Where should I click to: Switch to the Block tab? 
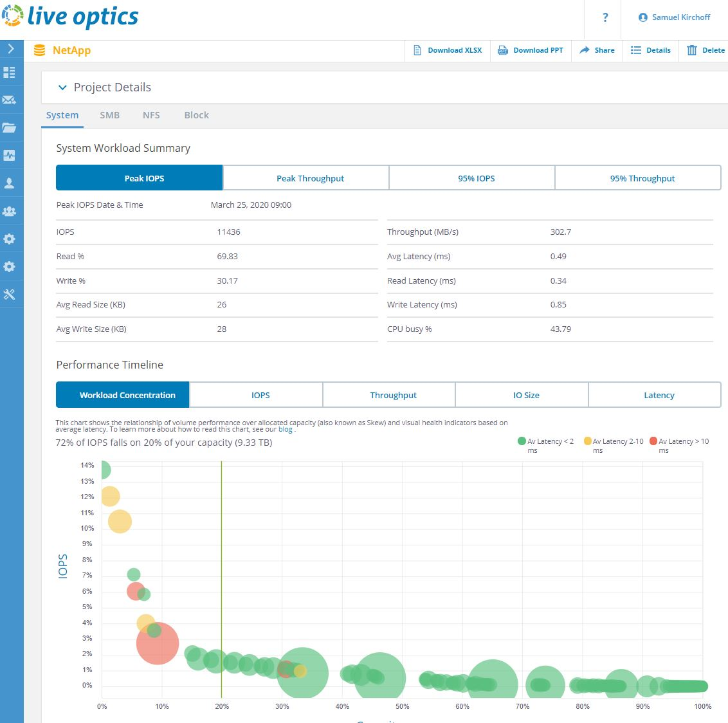point(196,115)
